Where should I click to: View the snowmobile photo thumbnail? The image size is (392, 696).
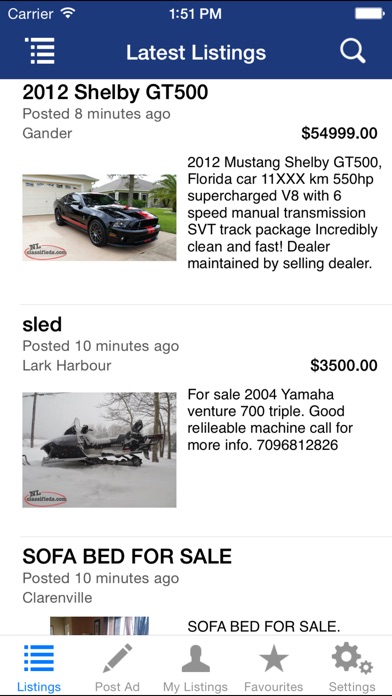99,450
